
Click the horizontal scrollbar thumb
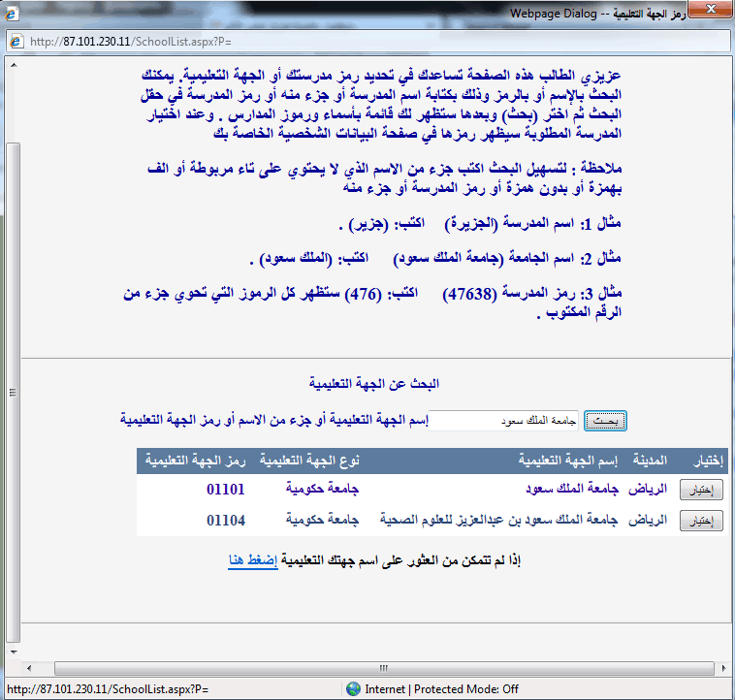[x=384, y=668]
